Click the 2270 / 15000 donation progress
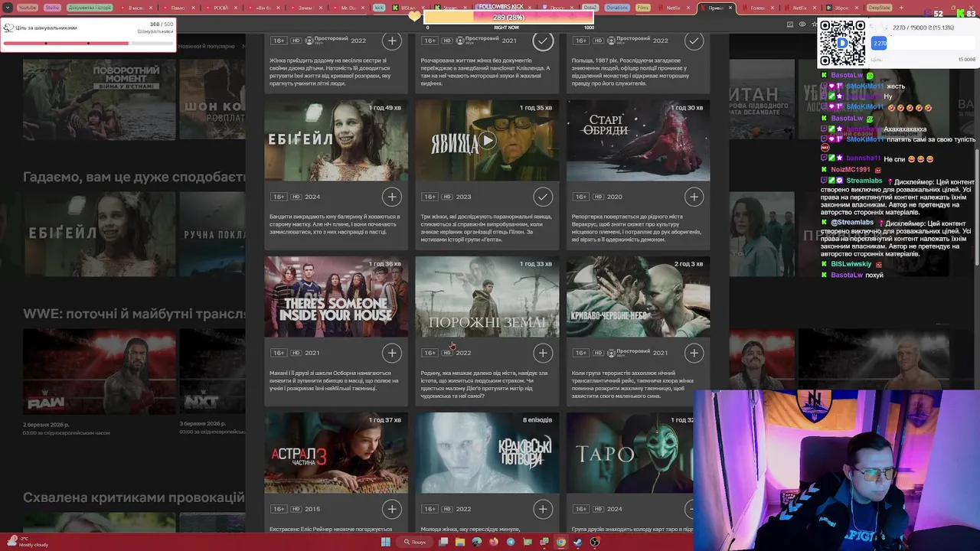The width and height of the screenshot is (980, 551). point(923,43)
